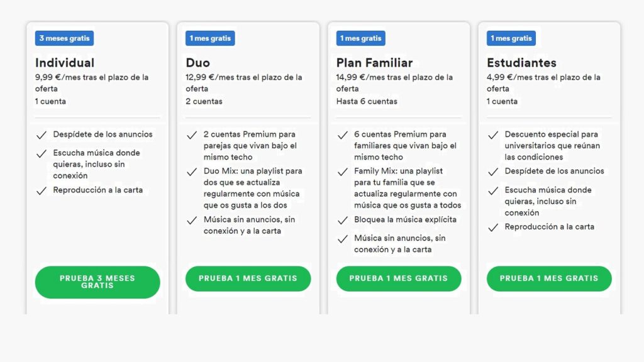Check "Bloquea la música explícita" in Plan Familiar
Image resolution: width=644 pixels, height=362 pixels.
point(343,219)
